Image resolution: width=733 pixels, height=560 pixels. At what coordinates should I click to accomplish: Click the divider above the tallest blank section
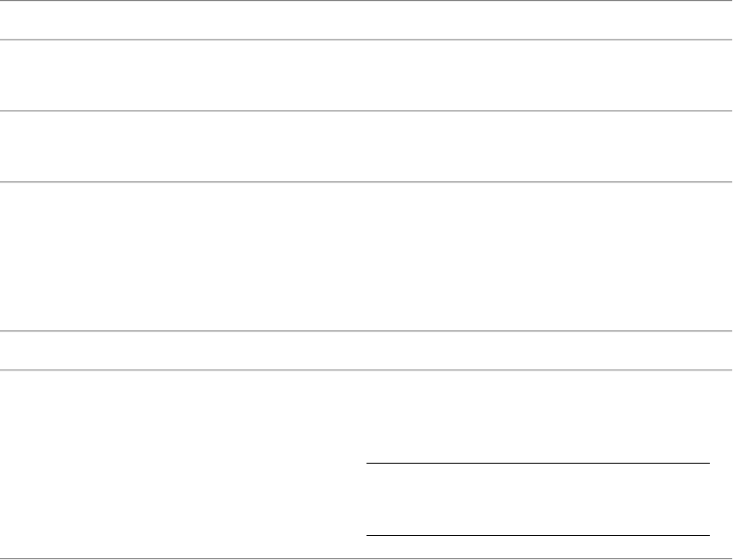(366, 182)
